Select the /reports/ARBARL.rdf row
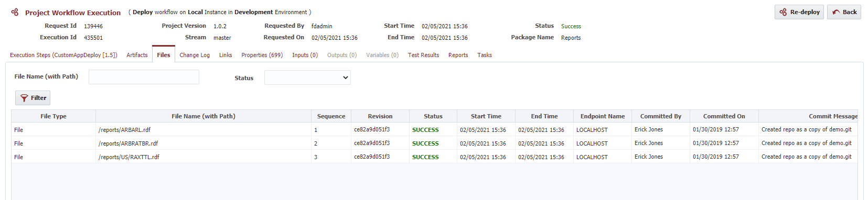The width and height of the screenshot is (868, 200). coord(434,129)
